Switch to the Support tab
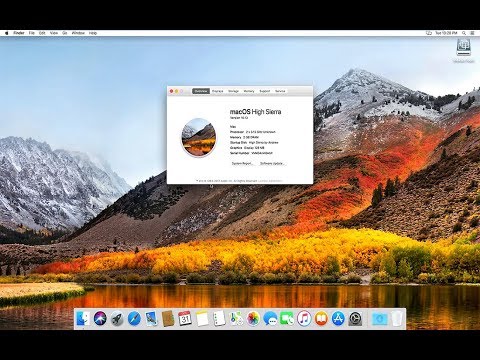 [x=265, y=91]
